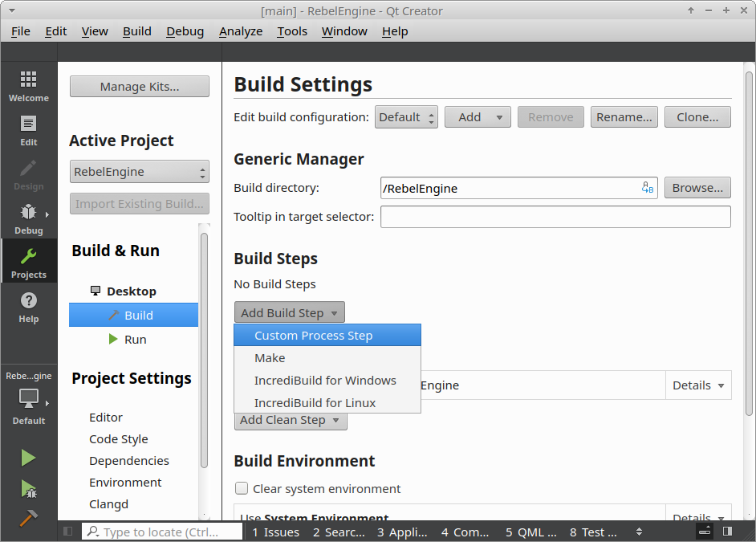
Task: Click Tooltip in target selector field
Action: [555, 217]
